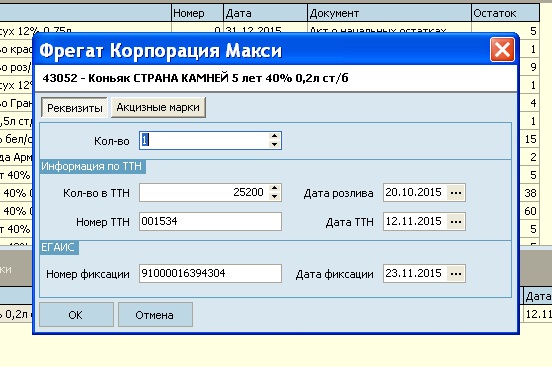
Task: Decrease Кол-во with the down arrow
Action: pos(275,144)
